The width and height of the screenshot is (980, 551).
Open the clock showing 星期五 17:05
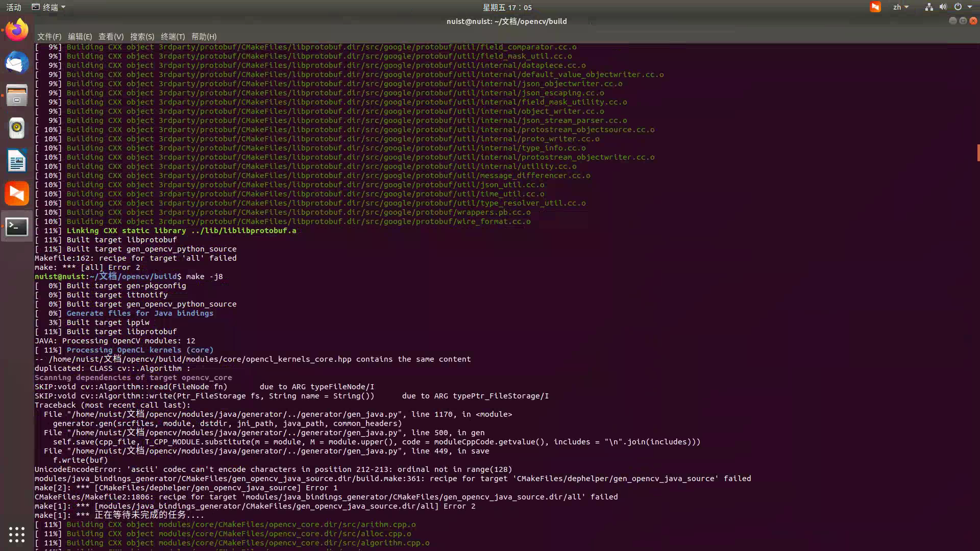pos(507,7)
